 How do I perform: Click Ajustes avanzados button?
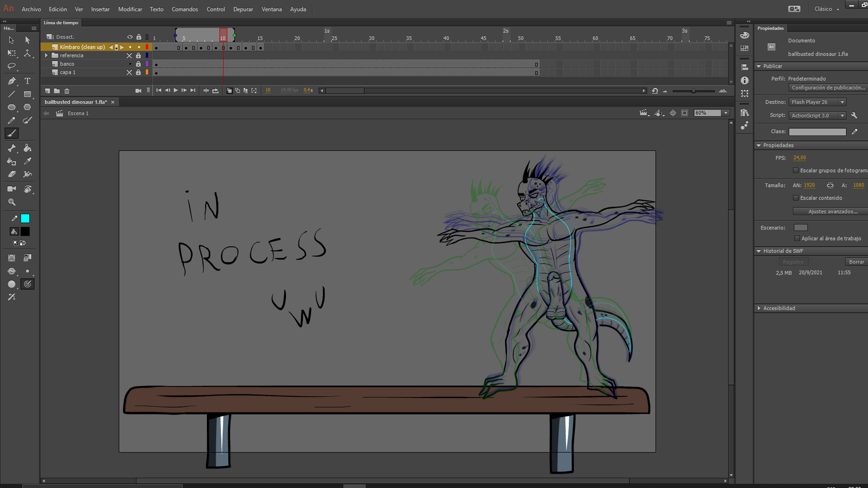click(832, 211)
